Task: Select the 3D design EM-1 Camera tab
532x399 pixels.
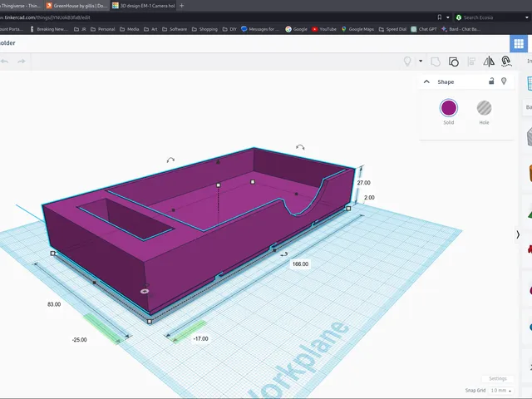Action: pos(144,6)
